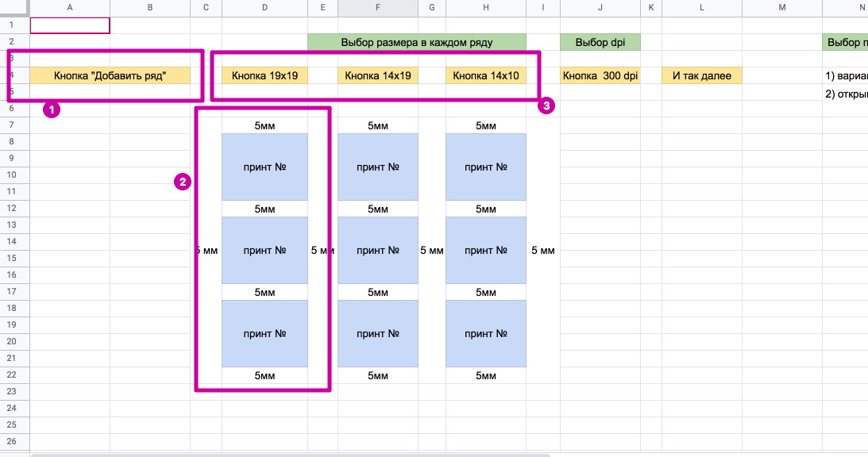Click the 5 мм cell in column I
Viewport: 868px width, 457px height.
543,251
